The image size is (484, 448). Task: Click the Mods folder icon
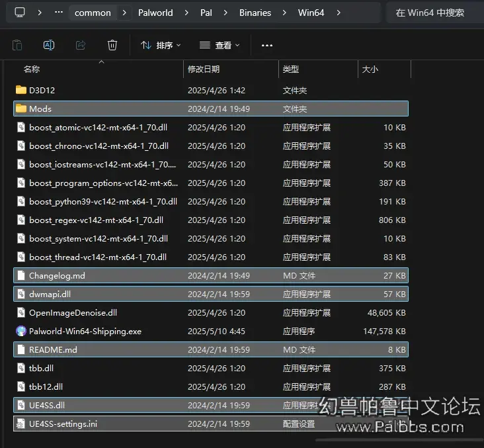click(21, 109)
